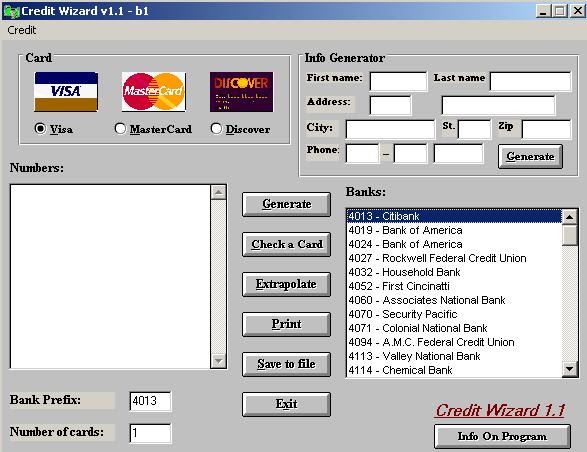587x452 pixels.
Task: Click the first Phone field
Action: tap(362, 154)
